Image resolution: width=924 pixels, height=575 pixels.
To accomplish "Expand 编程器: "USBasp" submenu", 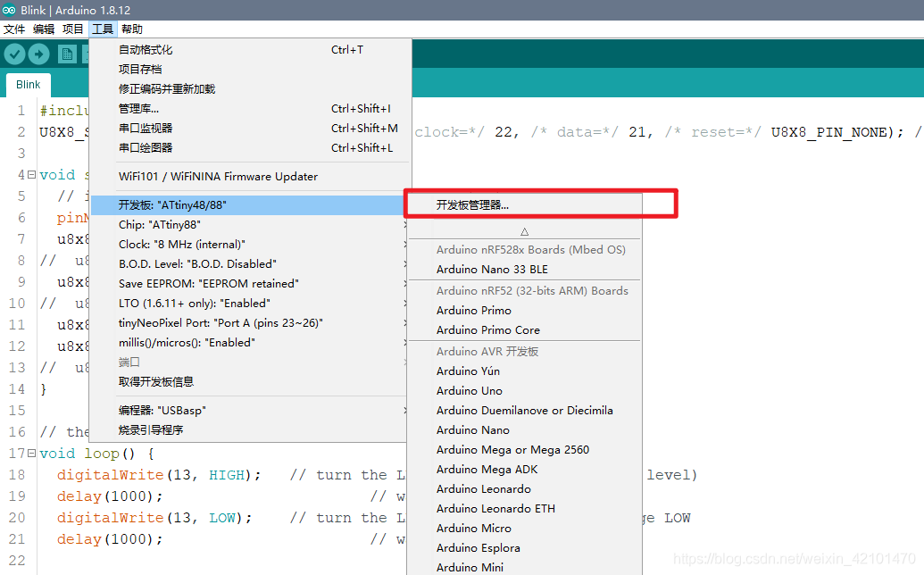I will click(247, 411).
